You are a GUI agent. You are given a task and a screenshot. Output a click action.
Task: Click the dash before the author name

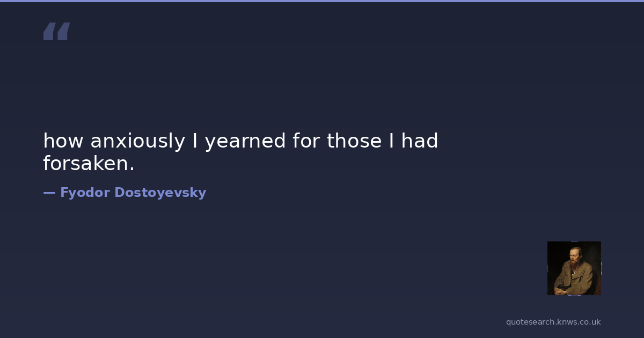click(49, 193)
